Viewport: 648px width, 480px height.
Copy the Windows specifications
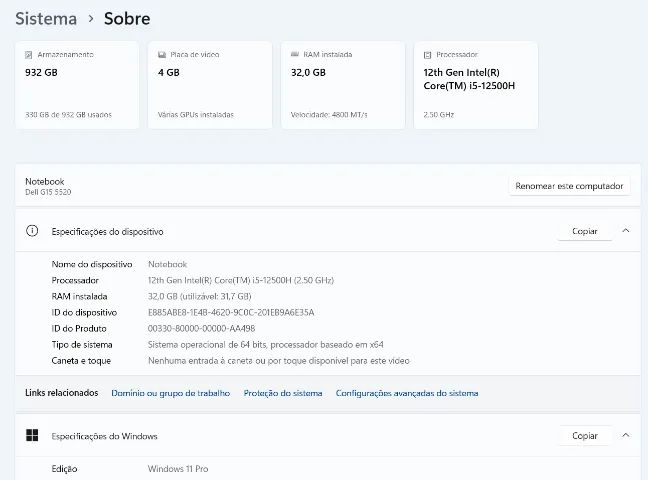(x=585, y=436)
